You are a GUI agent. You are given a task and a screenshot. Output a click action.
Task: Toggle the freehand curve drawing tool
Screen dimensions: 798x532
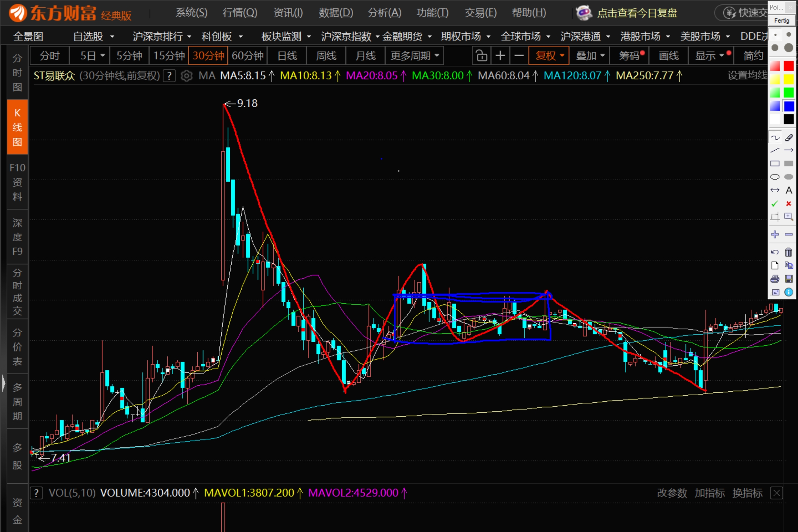pos(775,137)
